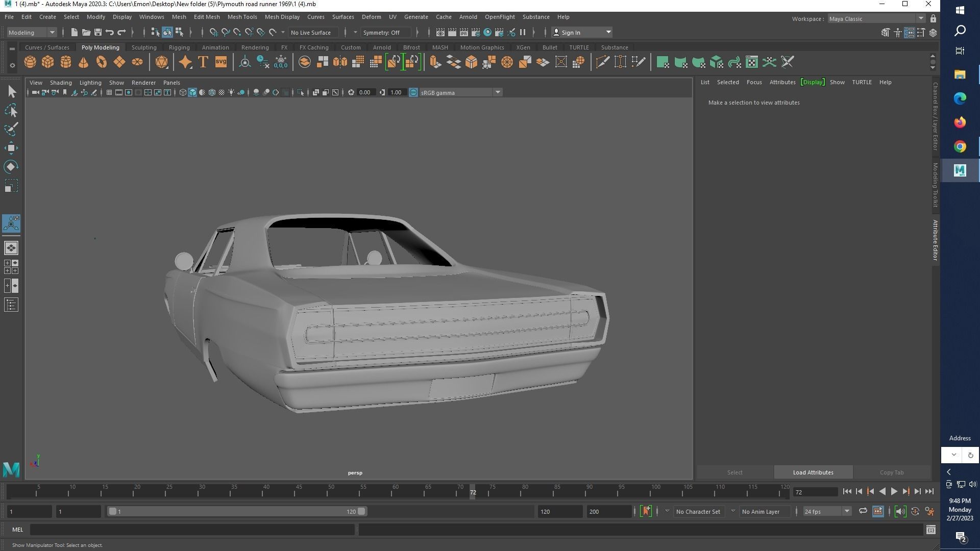This screenshot has width=980, height=551.
Task: Click the Multi-Cut knife shelf icon
Action: (x=602, y=62)
